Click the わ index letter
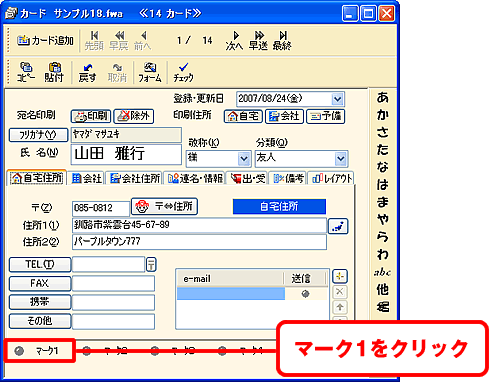Image resolution: width=500 pixels, height=382 pixels. point(383,254)
